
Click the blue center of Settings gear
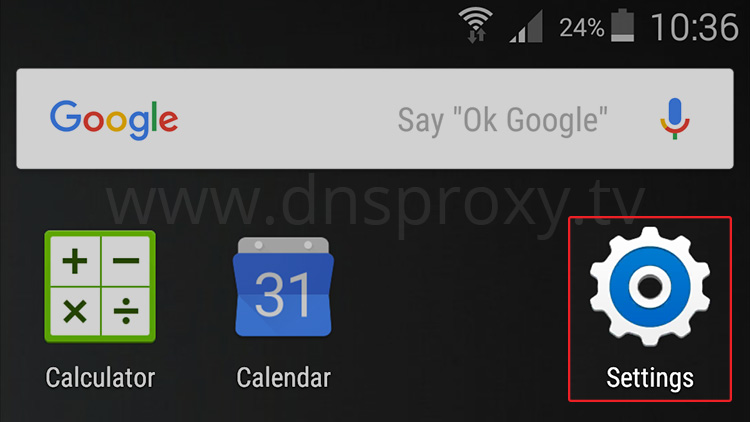[x=650, y=287]
